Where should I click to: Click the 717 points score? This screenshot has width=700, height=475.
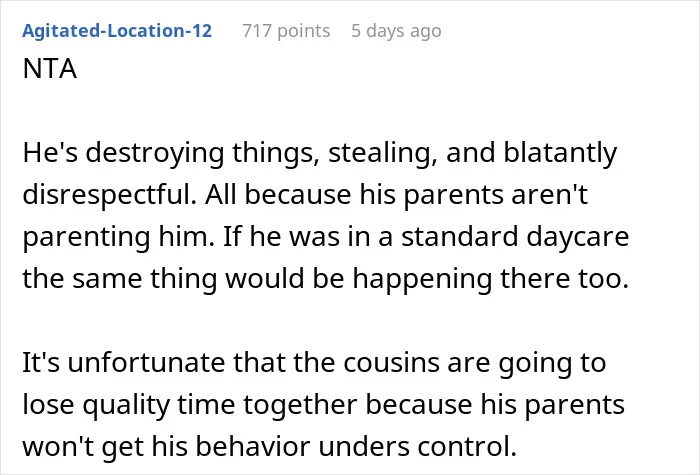[x=286, y=31]
